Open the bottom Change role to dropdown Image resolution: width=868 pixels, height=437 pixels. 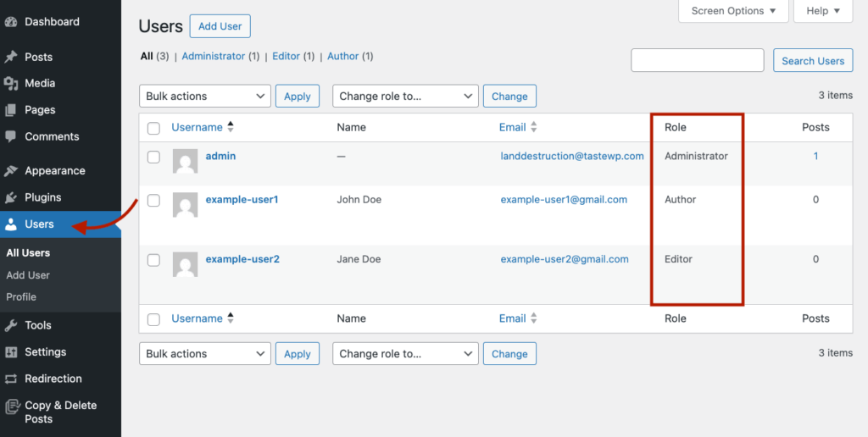tap(405, 353)
